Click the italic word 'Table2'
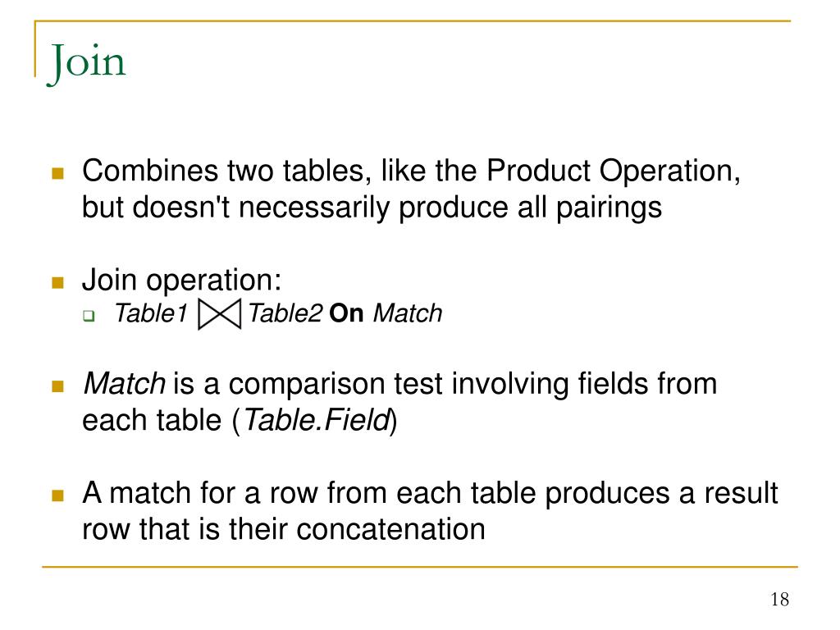 pyautogui.click(x=285, y=313)
